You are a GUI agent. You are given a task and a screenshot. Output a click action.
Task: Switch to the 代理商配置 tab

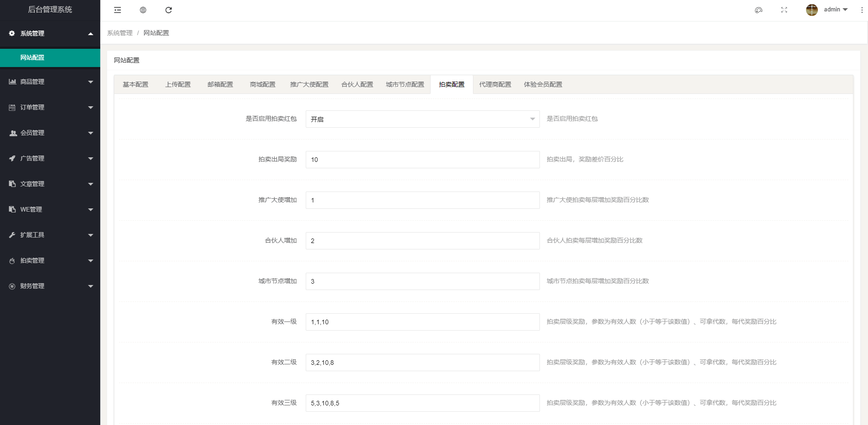tap(495, 84)
